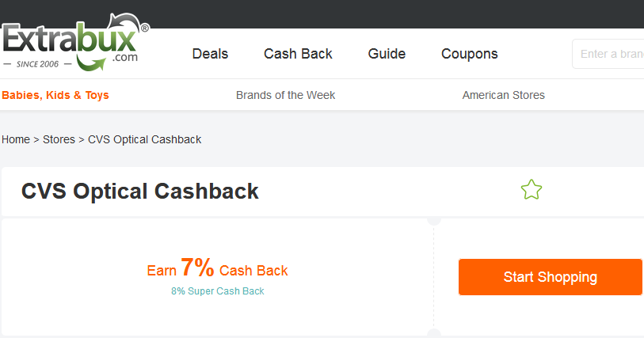Click the 'Since 2006' tagline under the logo
The width and height of the screenshot is (644, 338).
click(36, 63)
